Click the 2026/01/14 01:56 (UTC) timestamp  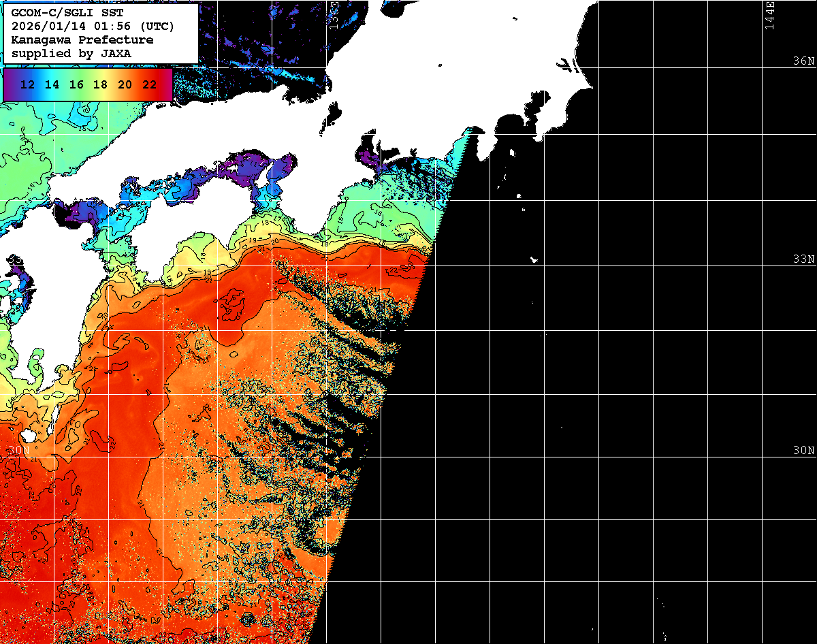93,27
